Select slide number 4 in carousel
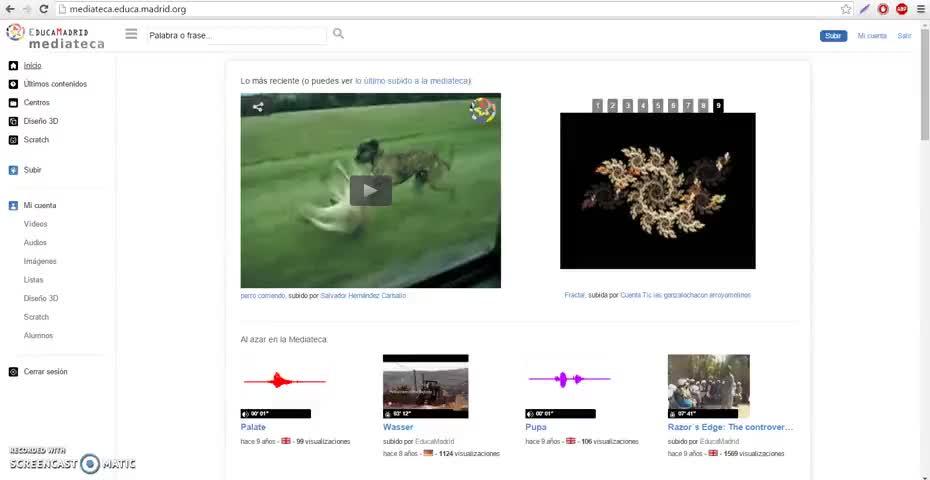The width and height of the screenshot is (930, 480). [643, 106]
